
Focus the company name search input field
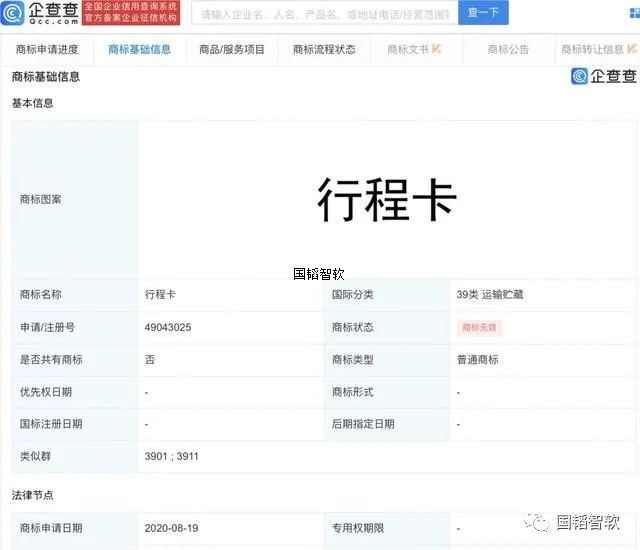(x=324, y=14)
